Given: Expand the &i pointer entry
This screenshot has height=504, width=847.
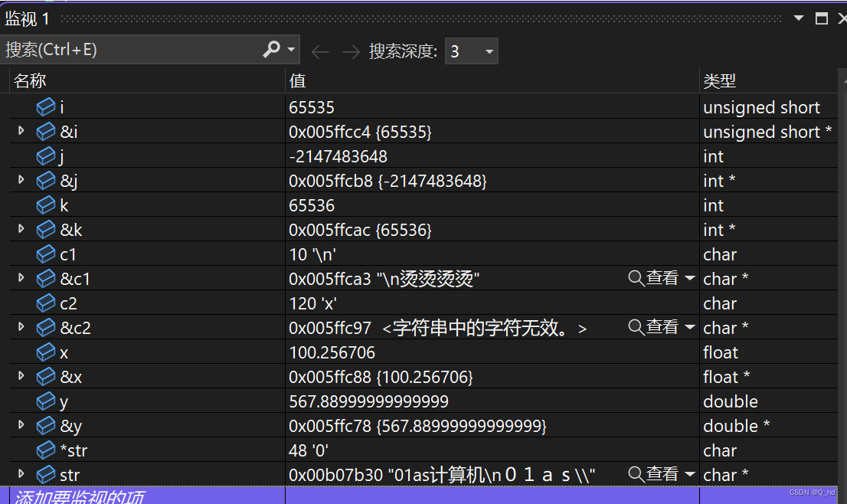Looking at the screenshot, I should point(21,131).
